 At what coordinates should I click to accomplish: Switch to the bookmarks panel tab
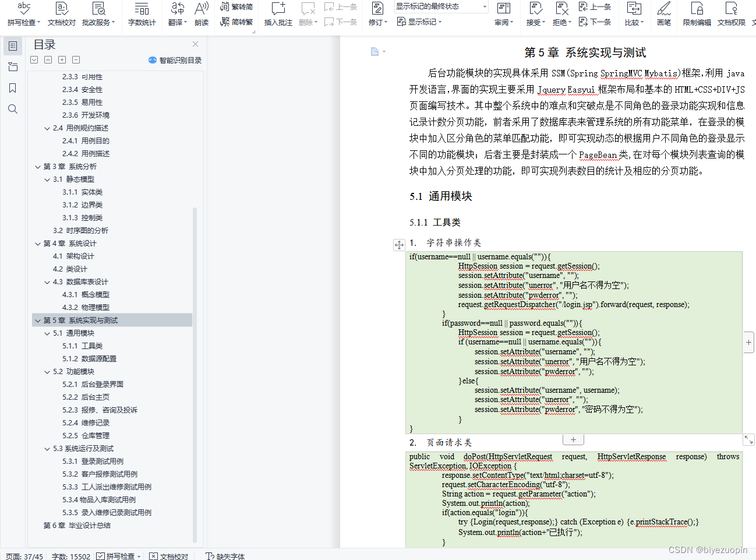[x=13, y=87]
